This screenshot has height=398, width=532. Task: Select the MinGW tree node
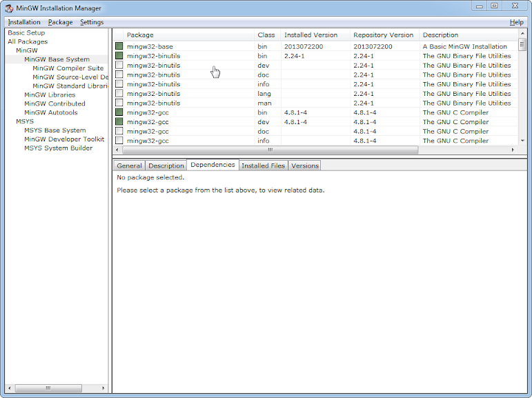pyautogui.click(x=27, y=50)
